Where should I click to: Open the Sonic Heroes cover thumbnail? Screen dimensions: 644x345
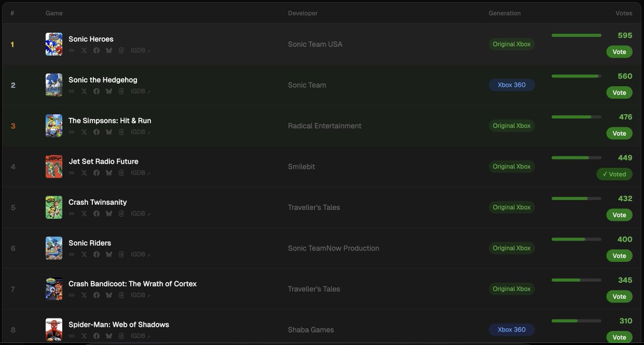click(54, 44)
